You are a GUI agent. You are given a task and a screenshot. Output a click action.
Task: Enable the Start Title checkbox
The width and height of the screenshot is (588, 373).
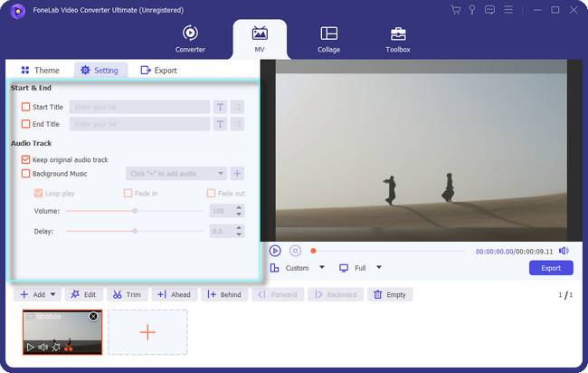click(25, 107)
